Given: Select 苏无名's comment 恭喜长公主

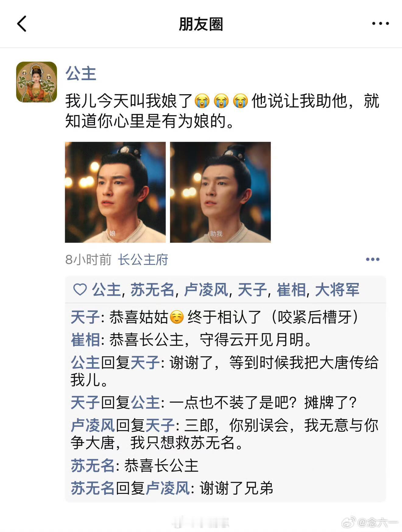Looking at the screenshot, I should 135,466.
